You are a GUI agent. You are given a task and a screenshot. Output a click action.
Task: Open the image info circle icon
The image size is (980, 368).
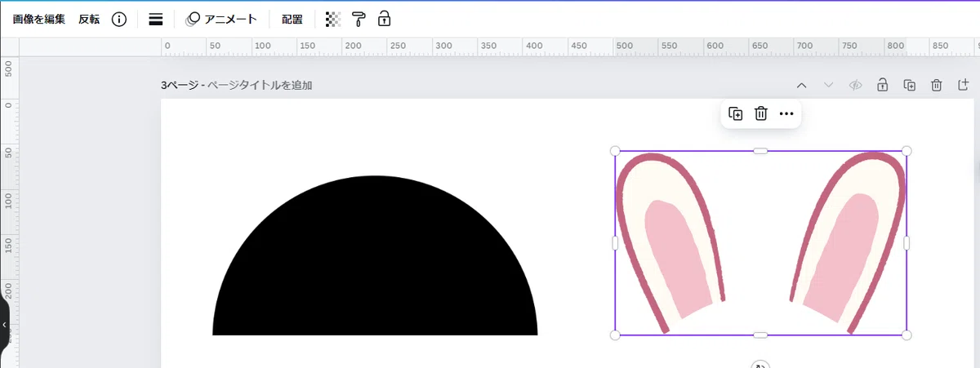(x=119, y=19)
